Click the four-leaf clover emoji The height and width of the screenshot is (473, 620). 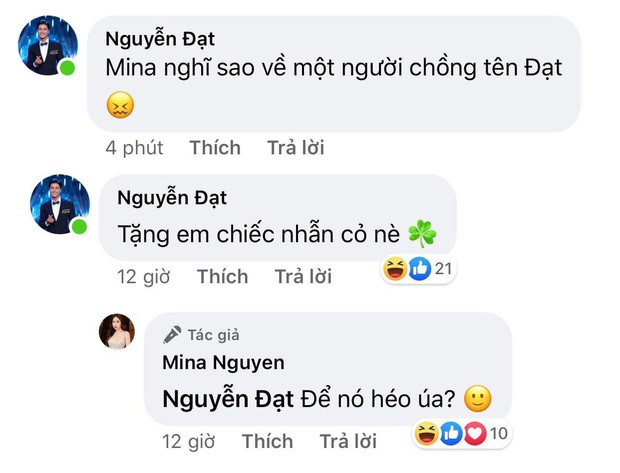click(423, 235)
